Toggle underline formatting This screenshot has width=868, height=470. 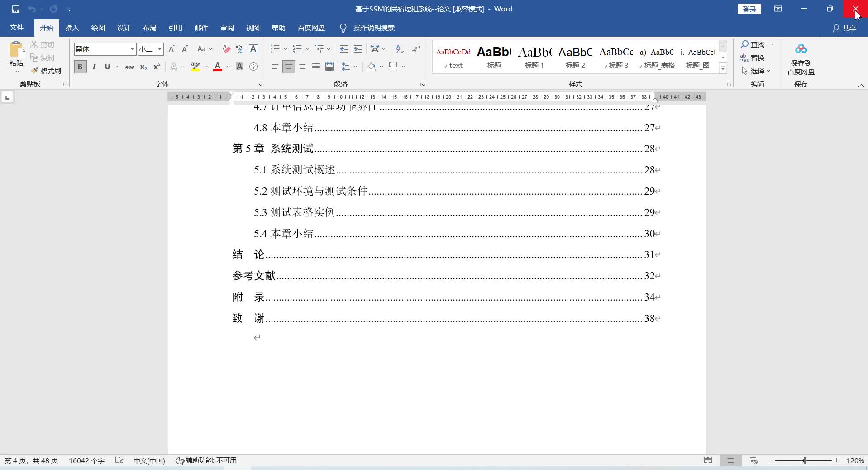[x=107, y=67]
